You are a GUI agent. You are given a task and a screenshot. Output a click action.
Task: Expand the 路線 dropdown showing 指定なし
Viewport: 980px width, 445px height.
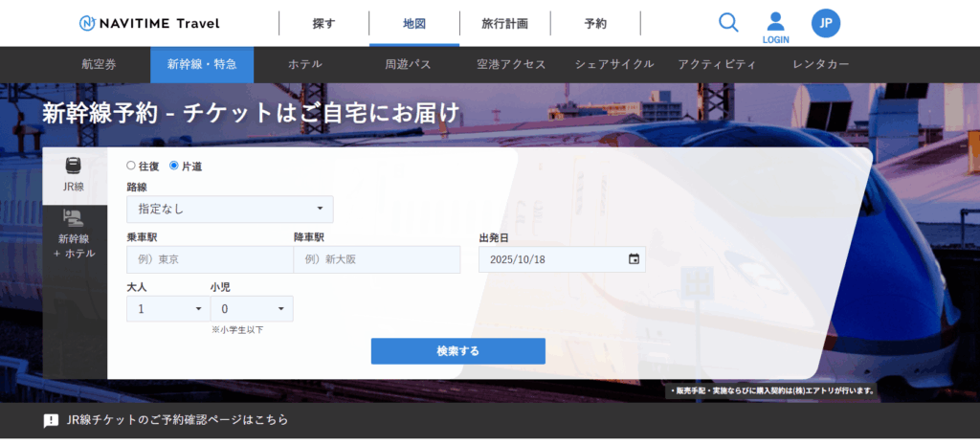point(230,209)
